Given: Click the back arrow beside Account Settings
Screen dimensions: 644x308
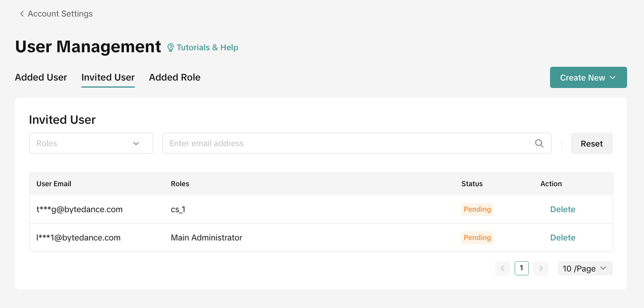Looking at the screenshot, I should [22, 14].
